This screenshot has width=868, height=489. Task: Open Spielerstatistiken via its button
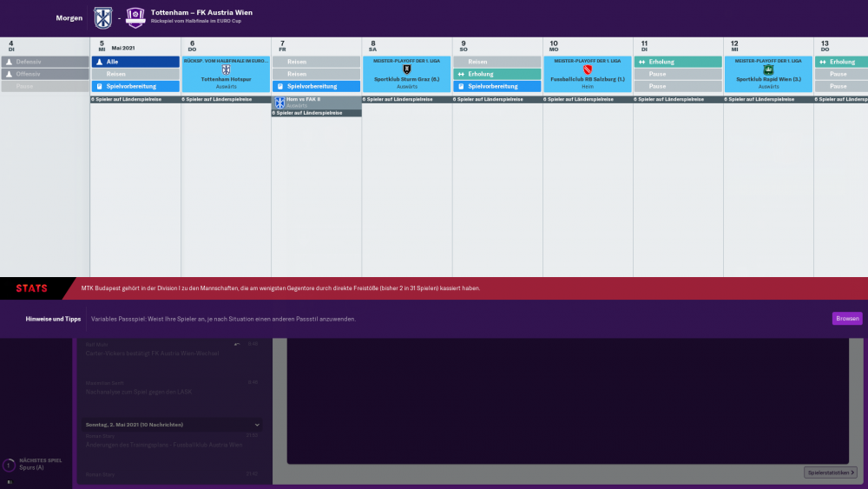click(831, 472)
